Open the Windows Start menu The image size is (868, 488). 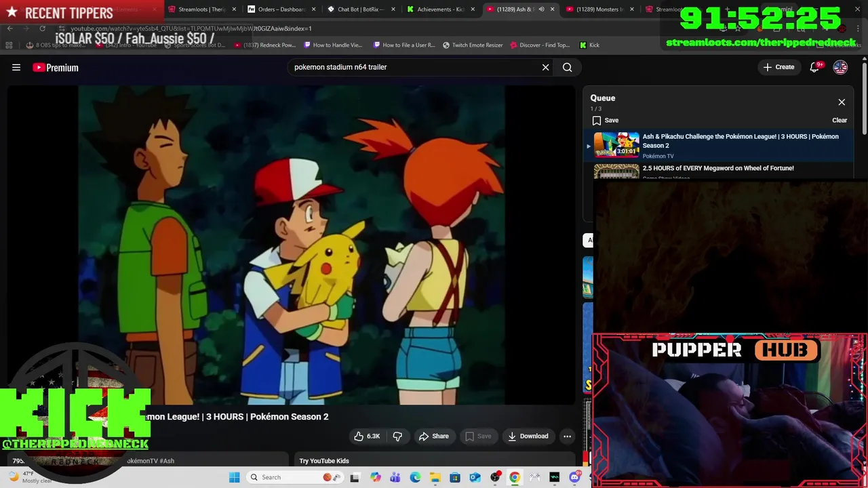(235, 477)
